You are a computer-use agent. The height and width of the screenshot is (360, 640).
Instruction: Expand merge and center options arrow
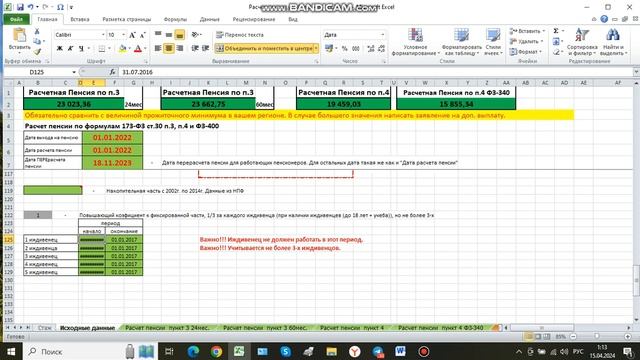pyautogui.click(x=316, y=48)
